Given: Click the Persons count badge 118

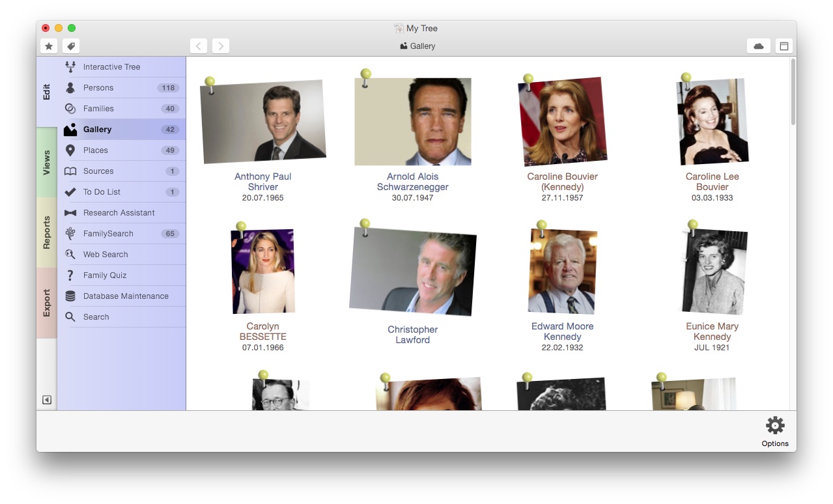Looking at the screenshot, I should 169,88.
